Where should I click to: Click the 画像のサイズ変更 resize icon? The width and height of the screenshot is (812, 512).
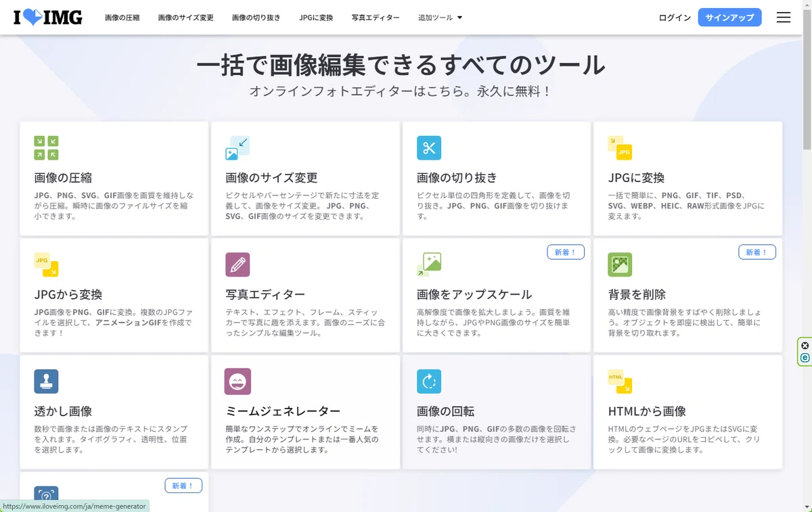[x=238, y=148]
